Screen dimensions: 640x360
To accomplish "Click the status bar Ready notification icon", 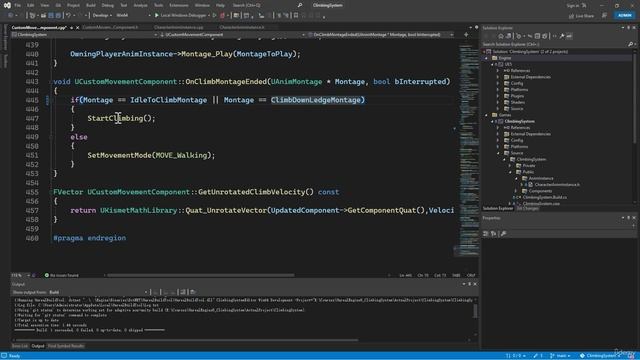I will 4,356.
